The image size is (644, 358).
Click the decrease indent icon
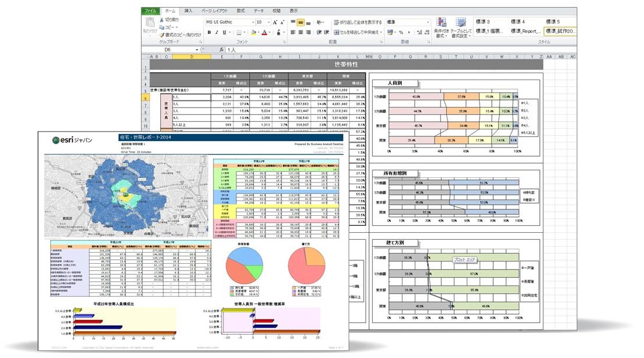click(x=319, y=32)
